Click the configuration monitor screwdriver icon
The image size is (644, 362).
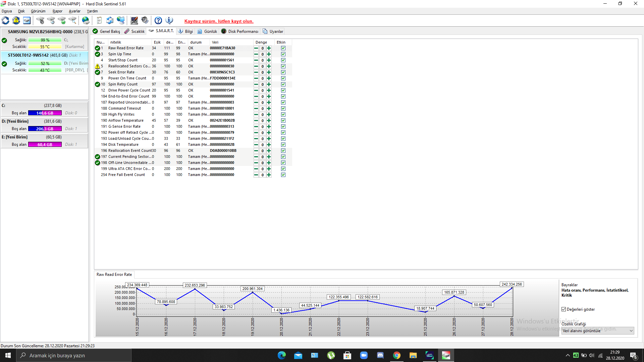click(x=134, y=21)
